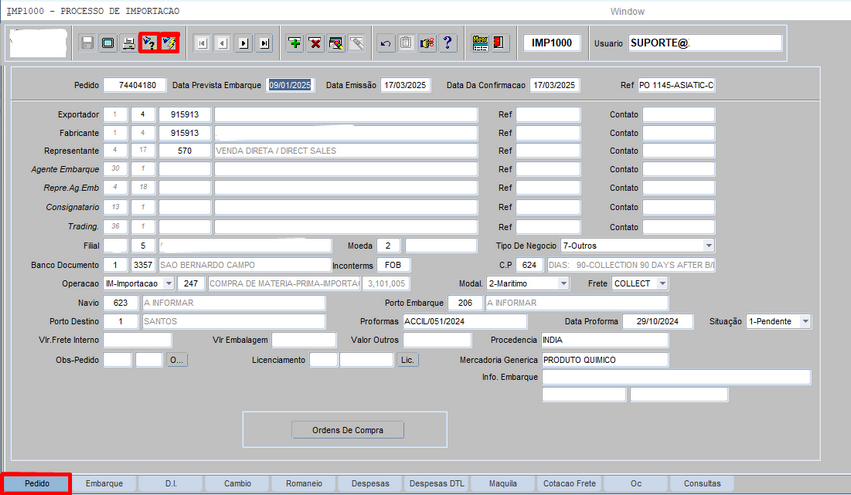The image size is (851, 495).
Task: Expand the Situacao dropdown
Action: click(804, 321)
